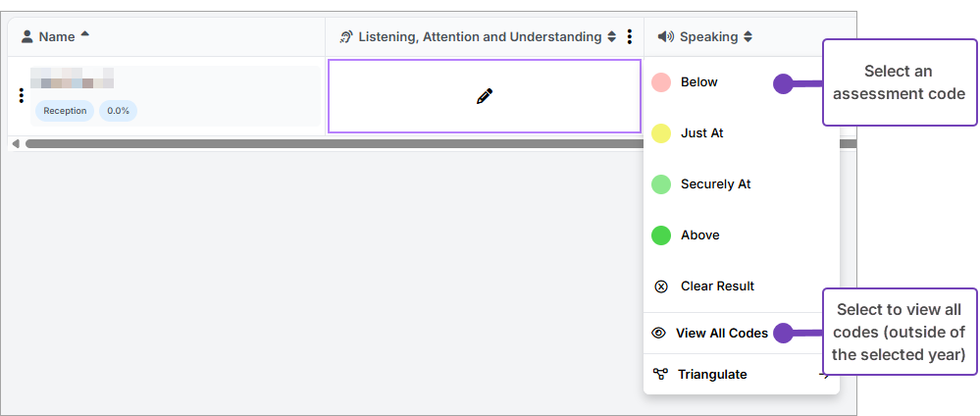Click the Reception year badge
This screenshot has width=980, height=416.
65,111
